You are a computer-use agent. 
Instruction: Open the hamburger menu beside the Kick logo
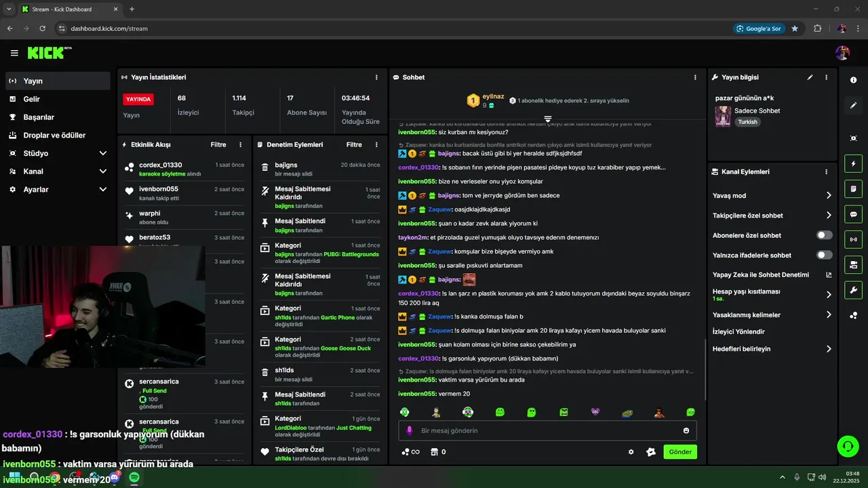tap(14, 53)
